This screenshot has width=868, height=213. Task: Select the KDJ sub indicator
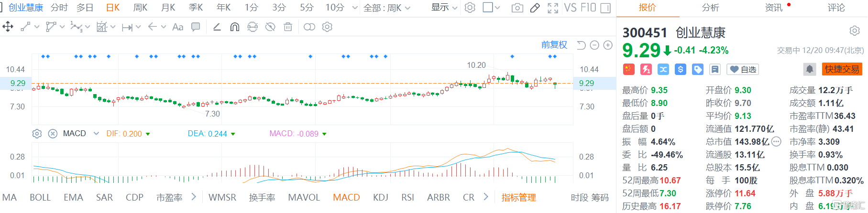(381, 197)
